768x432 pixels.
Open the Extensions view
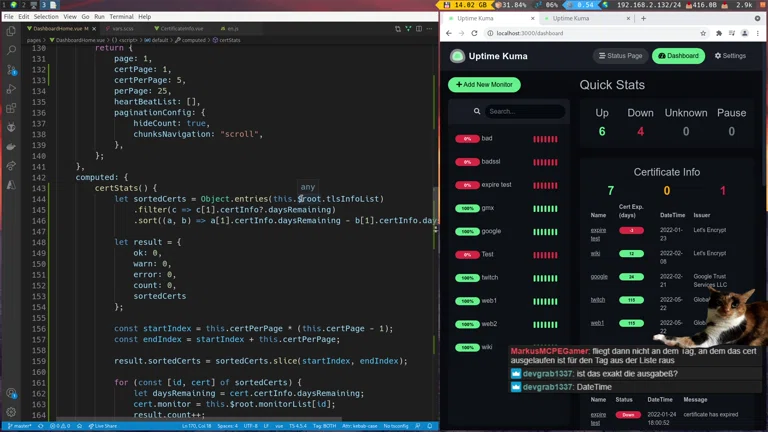pos(11,108)
